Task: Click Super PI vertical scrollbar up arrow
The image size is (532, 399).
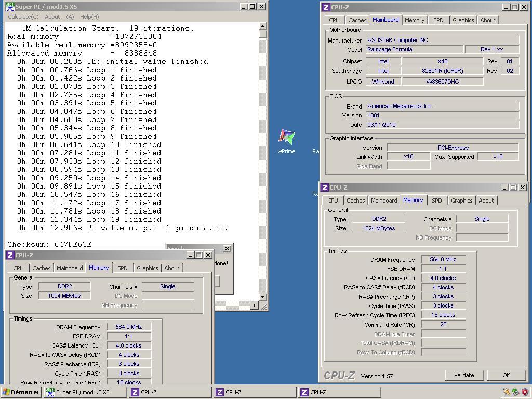Action: pos(262,26)
